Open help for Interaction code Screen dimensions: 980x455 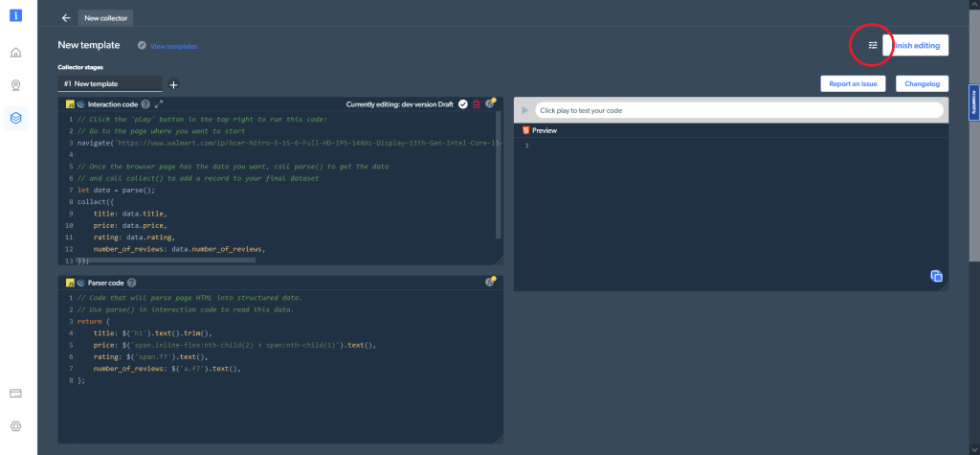point(145,104)
